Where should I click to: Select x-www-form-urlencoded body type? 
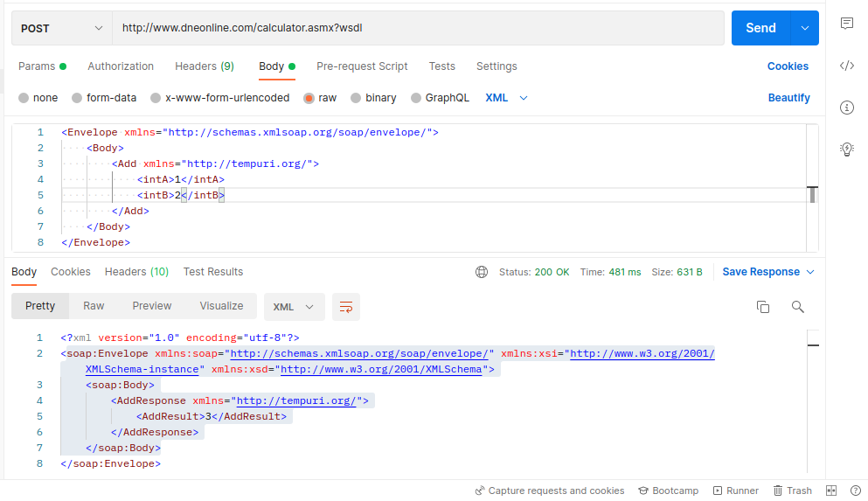220,98
